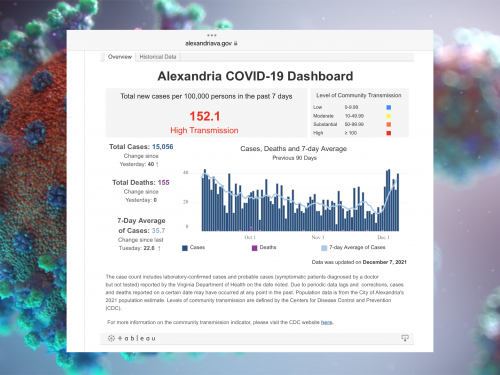Screen dimensions: 500x375
Task: Click the 'Moderate' level label
Action: pos(323,116)
